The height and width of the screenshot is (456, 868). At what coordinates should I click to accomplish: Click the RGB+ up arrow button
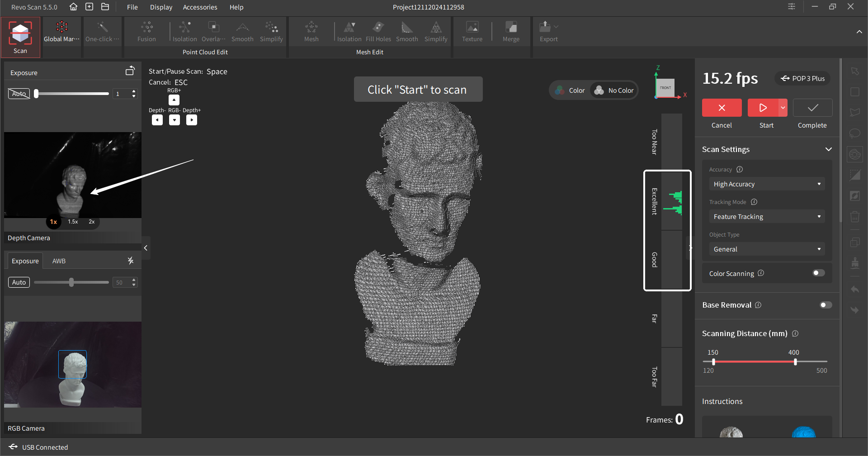[x=174, y=100]
